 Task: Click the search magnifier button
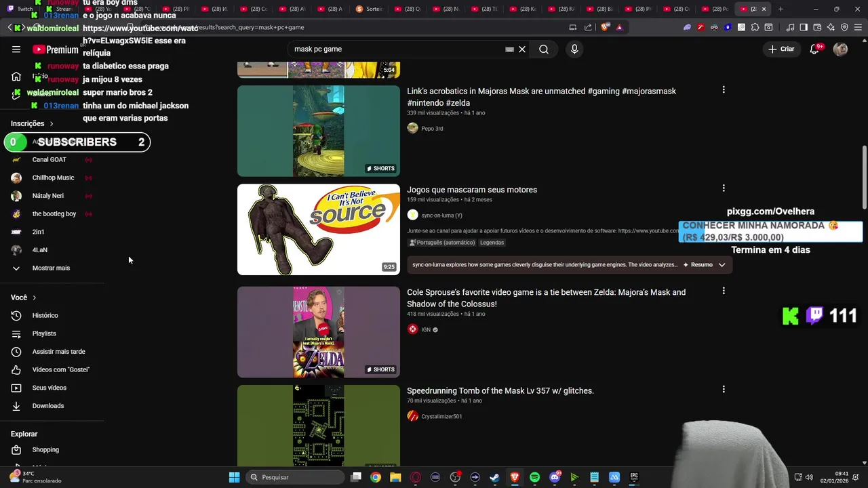tap(544, 49)
